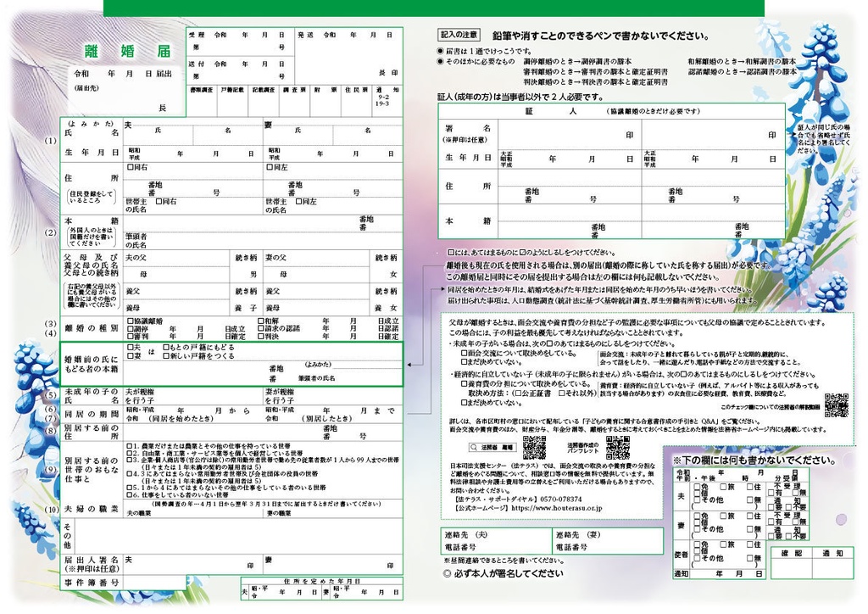Check the 新しい戸籍をつくる checkbox
The image size is (868, 614).
coord(167,357)
